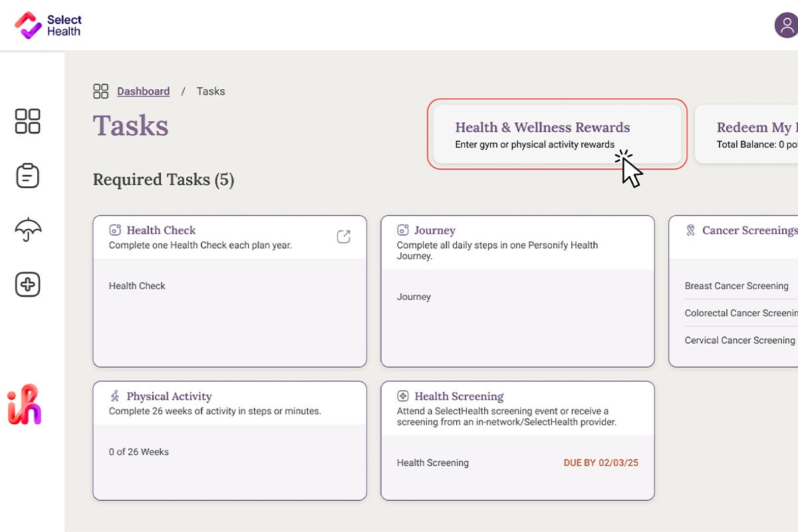This screenshot has width=798, height=532.
Task: Click the breadcrumb dashboard grid icon
Action: tap(101, 91)
